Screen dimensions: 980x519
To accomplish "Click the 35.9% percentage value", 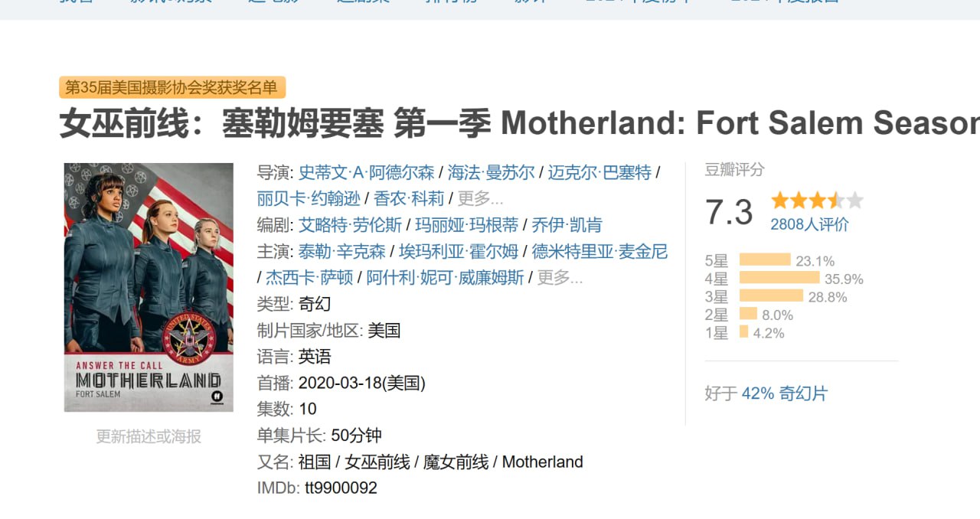I will 844,279.
